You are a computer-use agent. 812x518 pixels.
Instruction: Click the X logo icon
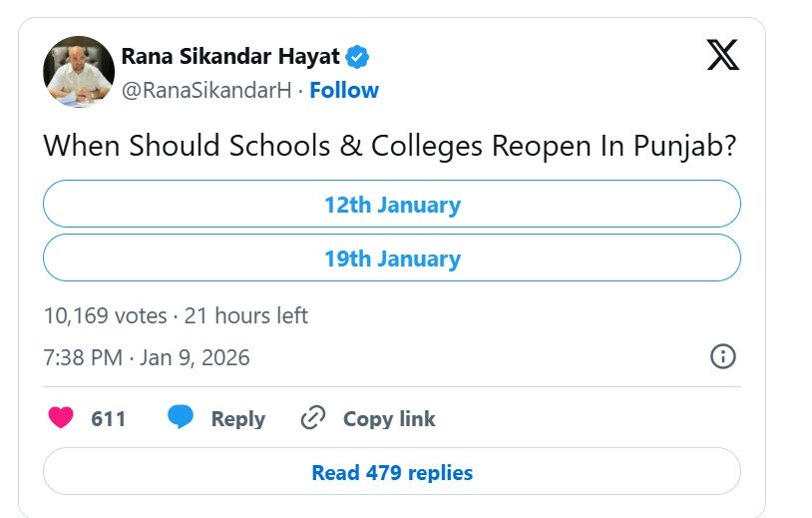tap(722, 54)
